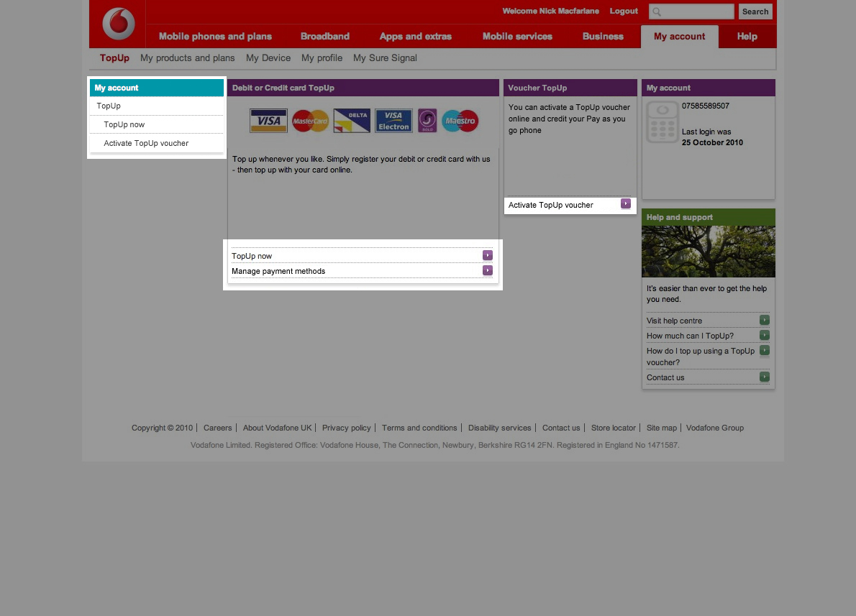Open Mobile phones and plans menu
Image resolution: width=856 pixels, height=616 pixels.
pos(215,37)
